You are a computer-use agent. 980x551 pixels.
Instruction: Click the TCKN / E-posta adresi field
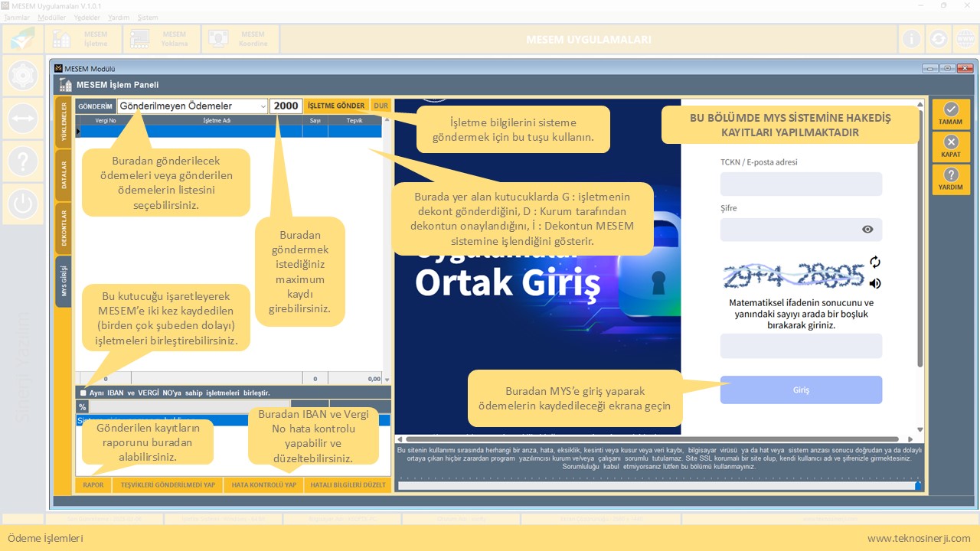pyautogui.click(x=801, y=184)
